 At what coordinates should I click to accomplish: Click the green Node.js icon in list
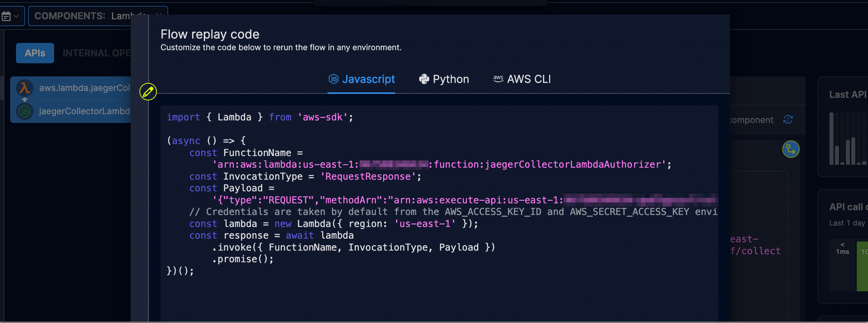pyautogui.click(x=25, y=111)
